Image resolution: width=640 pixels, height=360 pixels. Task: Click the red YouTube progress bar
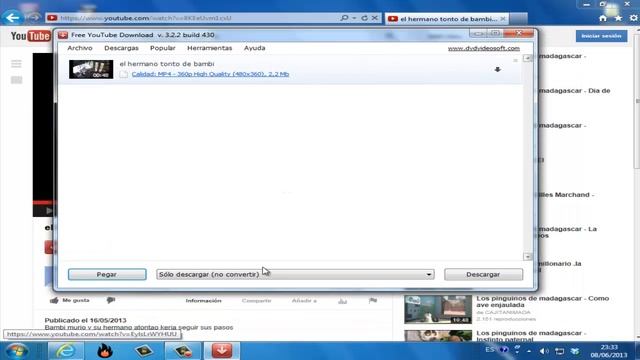(43, 202)
